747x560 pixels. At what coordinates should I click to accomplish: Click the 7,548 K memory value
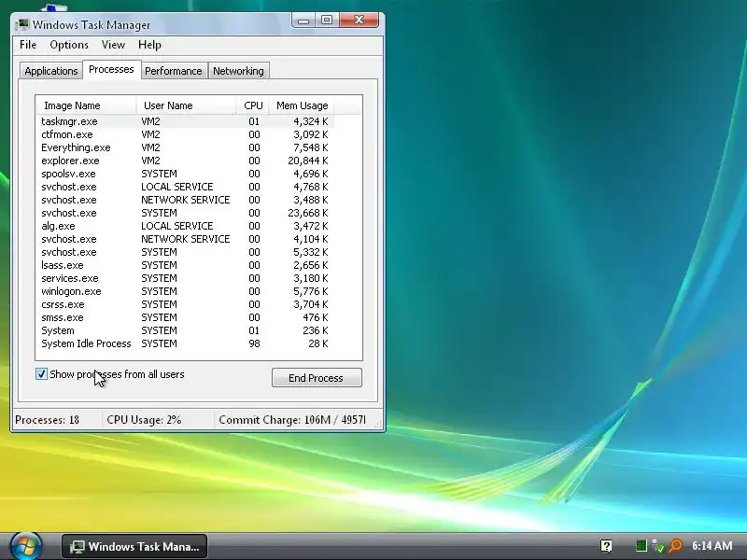[311, 147]
